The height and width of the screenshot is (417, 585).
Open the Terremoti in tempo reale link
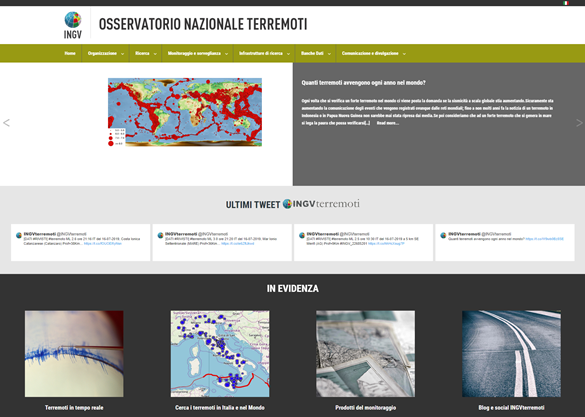point(74,408)
